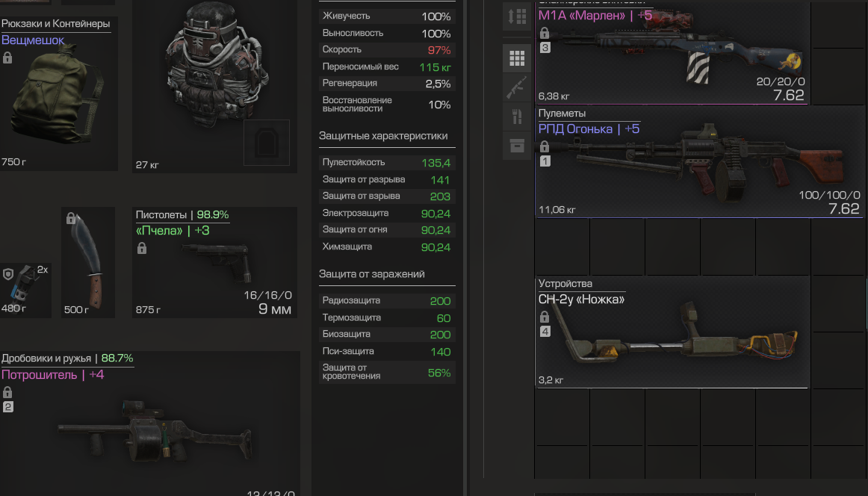Open the Вещмешок item name
Screen dimensions: 868x496
click(33, 40)
